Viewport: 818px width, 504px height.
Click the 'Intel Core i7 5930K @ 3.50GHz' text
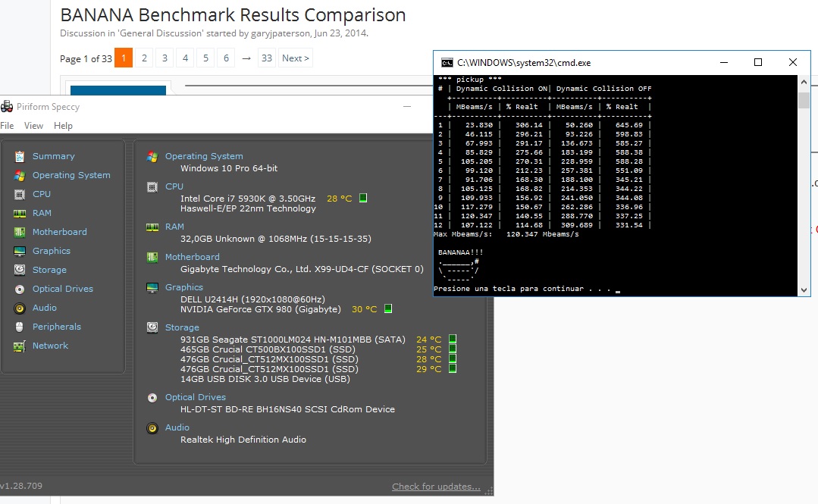coord(248,199)
